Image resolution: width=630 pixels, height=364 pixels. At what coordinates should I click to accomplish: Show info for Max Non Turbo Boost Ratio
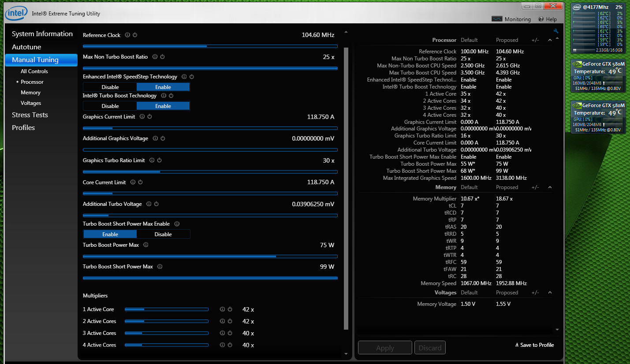click(x=155, y=57)
